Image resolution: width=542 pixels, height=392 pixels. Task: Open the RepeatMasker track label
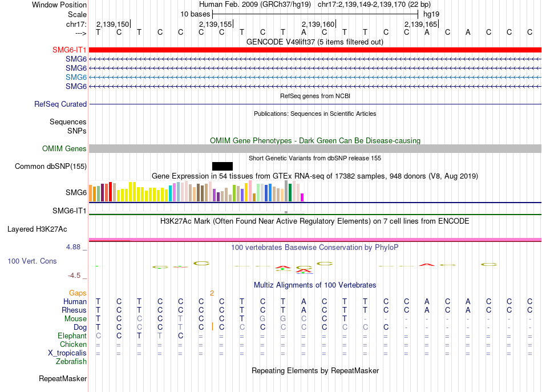click(x=63, y=379)
